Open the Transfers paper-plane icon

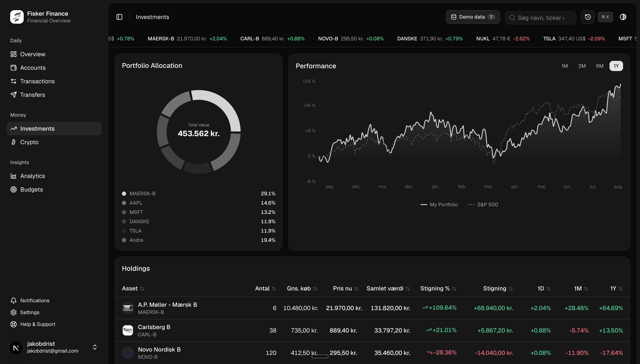coord(14,95)
